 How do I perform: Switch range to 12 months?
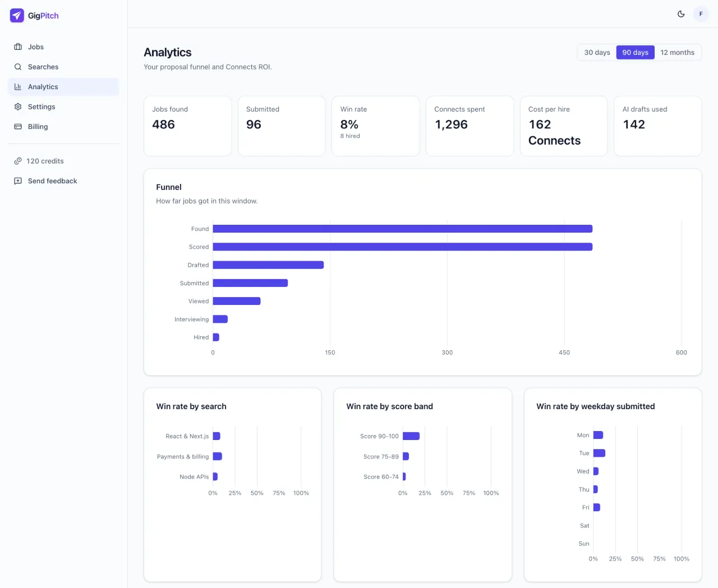678,53
